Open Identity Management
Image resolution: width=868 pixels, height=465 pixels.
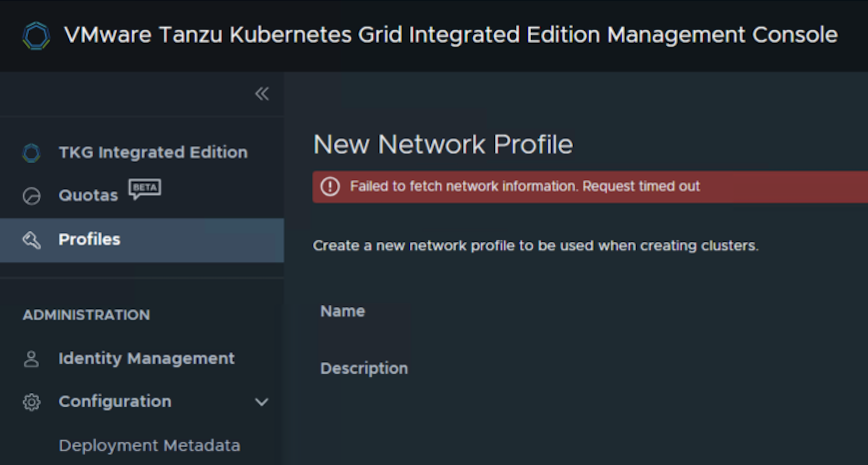pos(146,359)
